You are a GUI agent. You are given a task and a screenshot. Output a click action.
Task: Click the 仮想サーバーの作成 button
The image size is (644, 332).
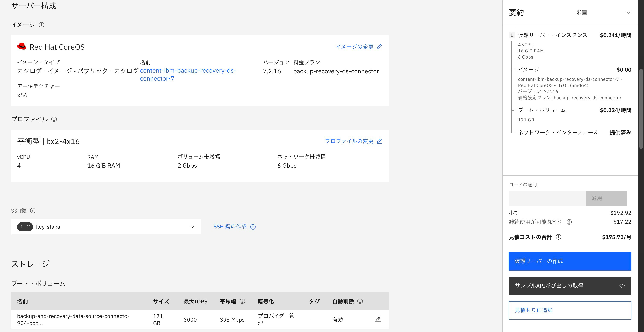(x=570, y=261)
